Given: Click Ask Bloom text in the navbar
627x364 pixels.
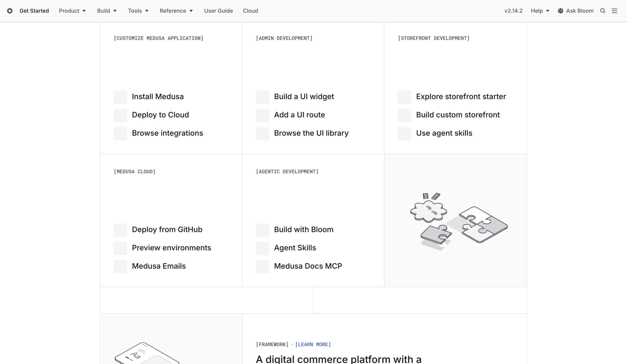Looking at the screenshot, I should coord(580,11).
